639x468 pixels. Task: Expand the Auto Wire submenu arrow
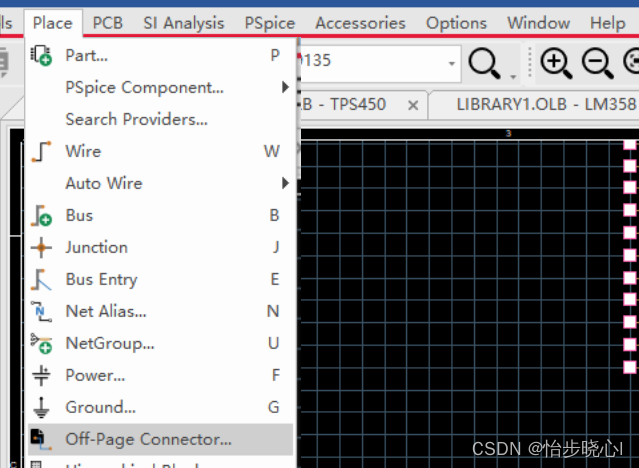pos(285,184)
